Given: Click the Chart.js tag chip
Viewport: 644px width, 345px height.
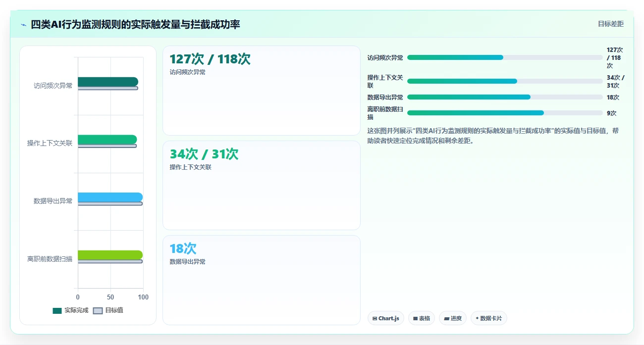Looking at the screenshot, I should coord(386,318).
